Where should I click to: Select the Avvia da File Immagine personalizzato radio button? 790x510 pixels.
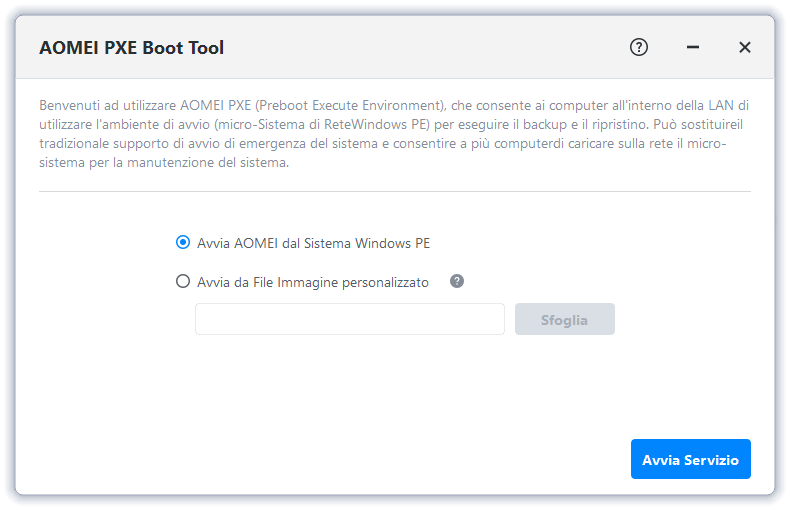point(182,282)
